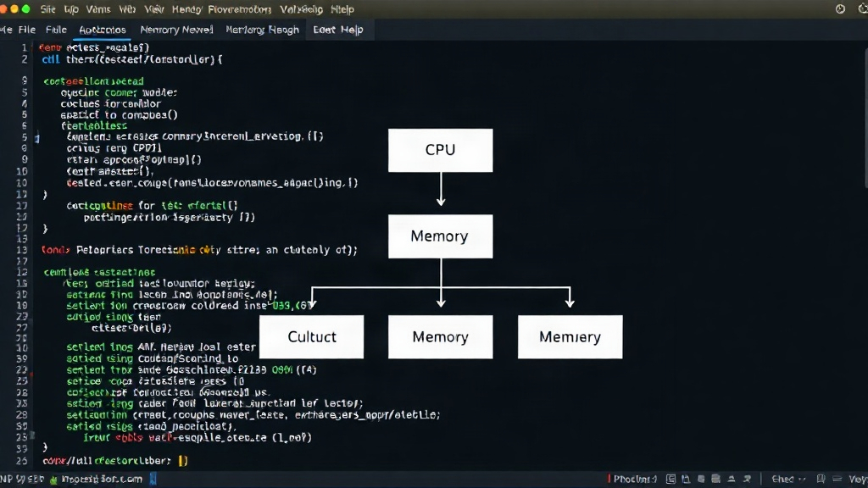Click the person-shaped icon in the status bar
Screen dimensions: 868x488
pos(747,480)
